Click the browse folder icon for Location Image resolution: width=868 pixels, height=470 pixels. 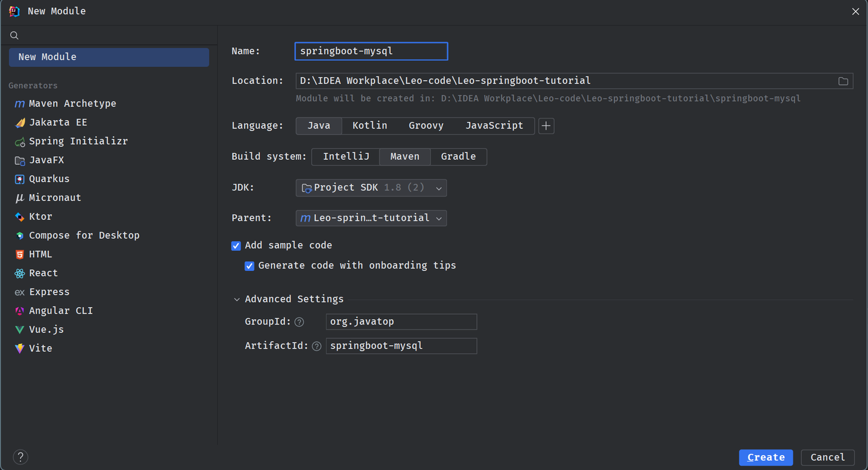click(x=843, y=81)
